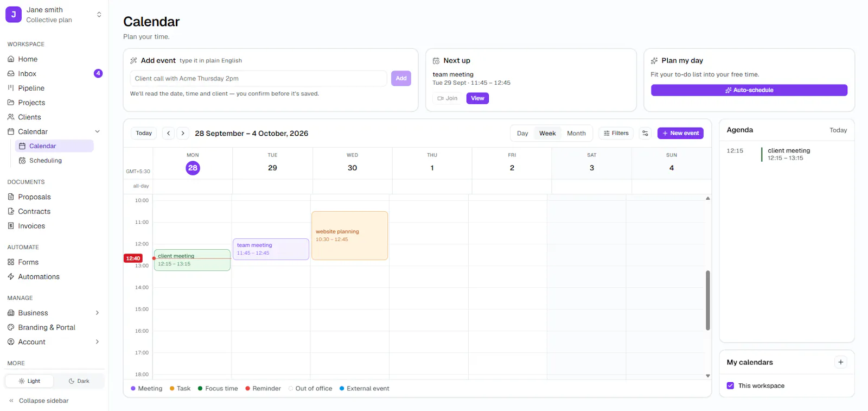Open the Jane smith account switcher
868x411 pixels.
tap(53, 15)
